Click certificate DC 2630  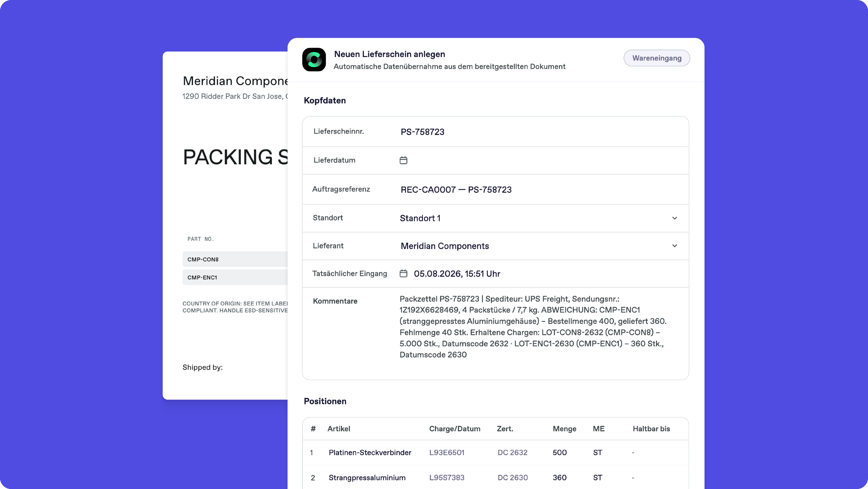[x=513, y=478]
